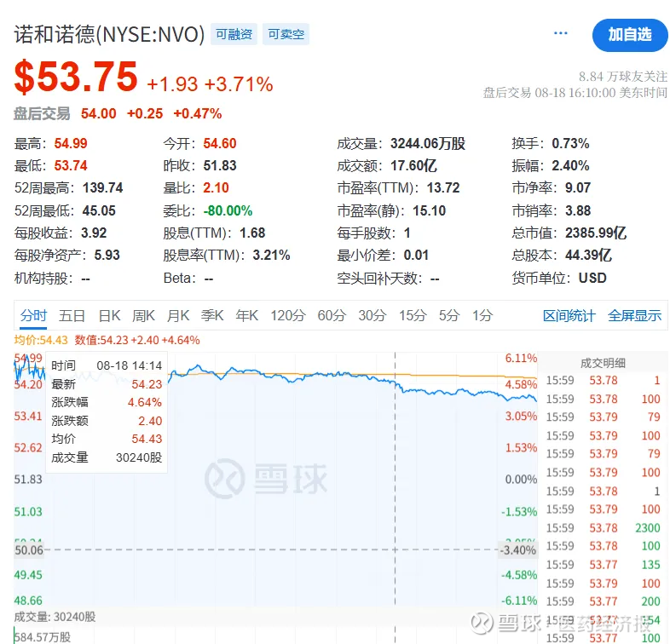The image size is (670, 644).
Task: Show the 季K quarterly candlestick chart
Action: click(212, 316)
